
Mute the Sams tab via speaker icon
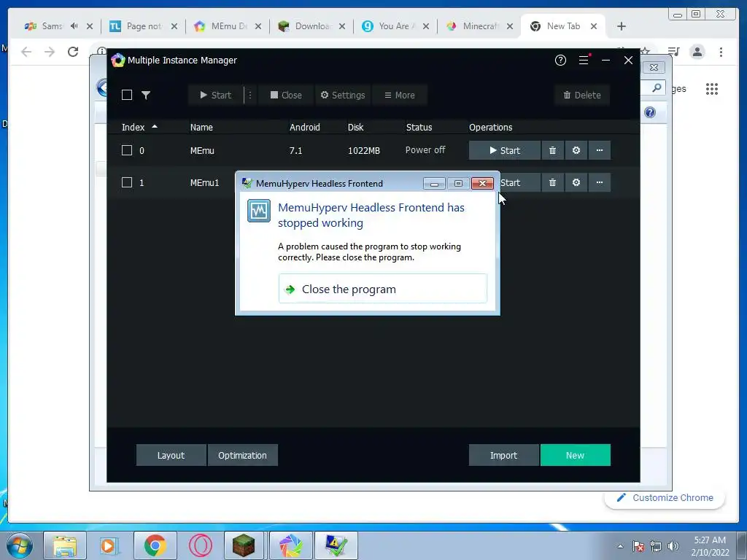[74, 26]
